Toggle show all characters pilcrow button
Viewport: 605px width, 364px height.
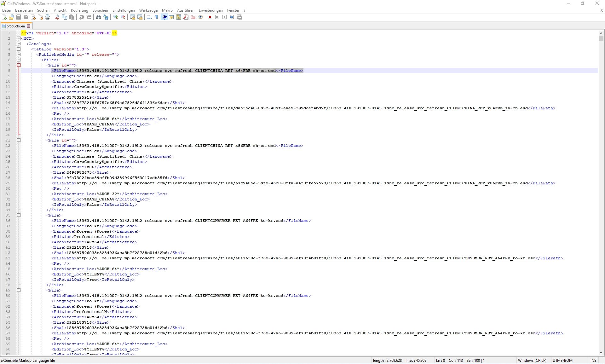click(157, 17)
